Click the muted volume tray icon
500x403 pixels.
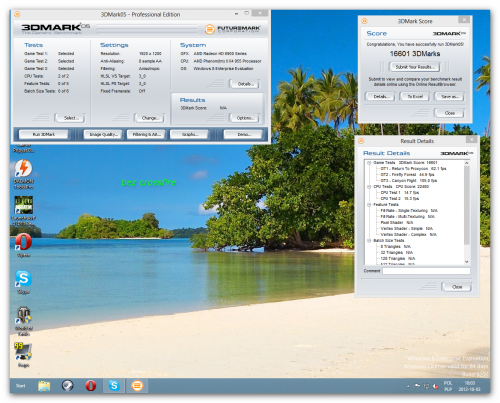435,386
